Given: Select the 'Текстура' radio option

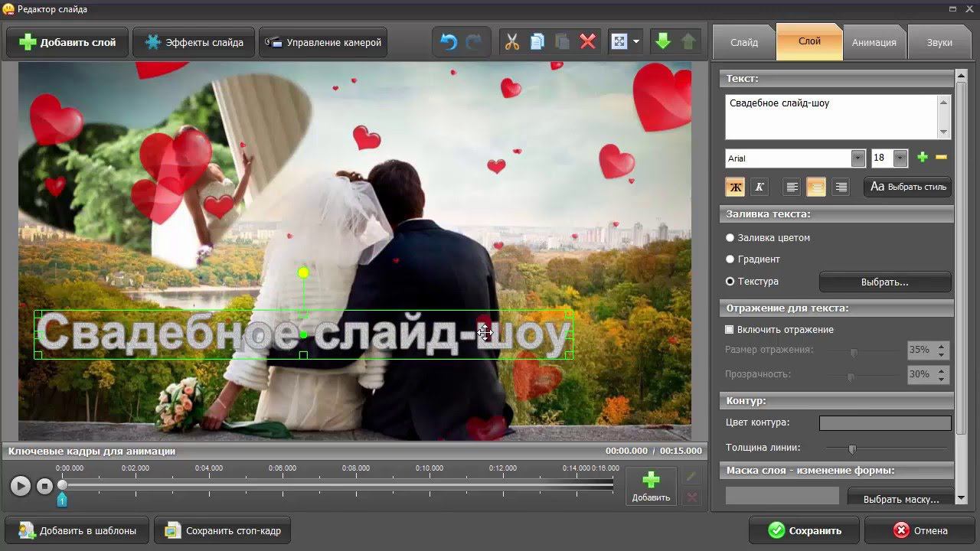Looking at the screenshot, I should click(730, 282).
